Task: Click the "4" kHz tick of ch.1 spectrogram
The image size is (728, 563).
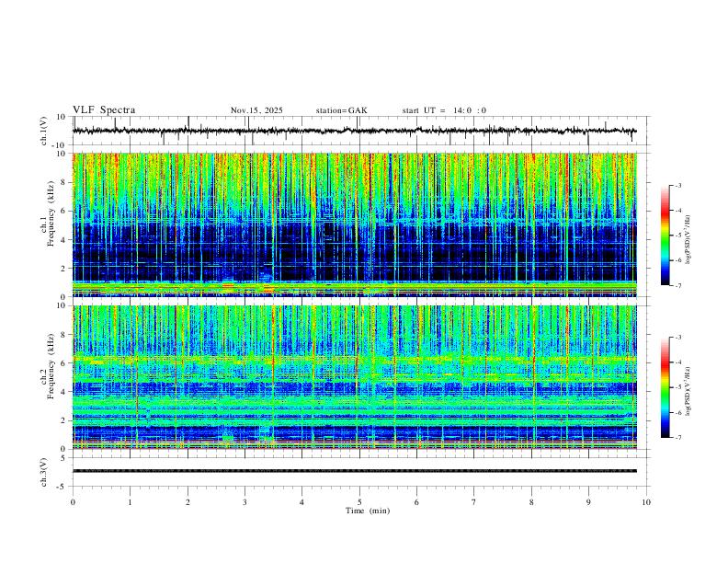Action: point(63,240)
